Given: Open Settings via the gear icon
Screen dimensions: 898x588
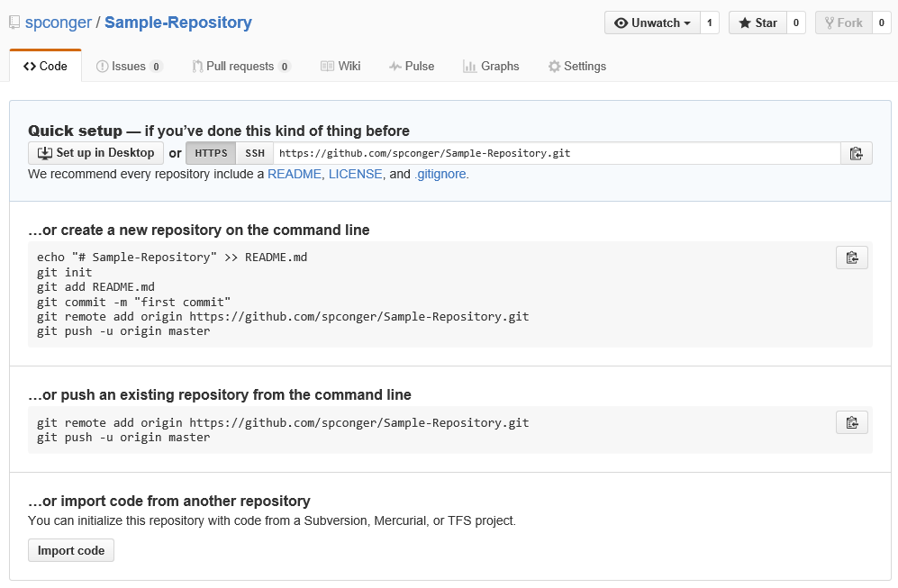Looking at the screenshot, I should [554, 66].
